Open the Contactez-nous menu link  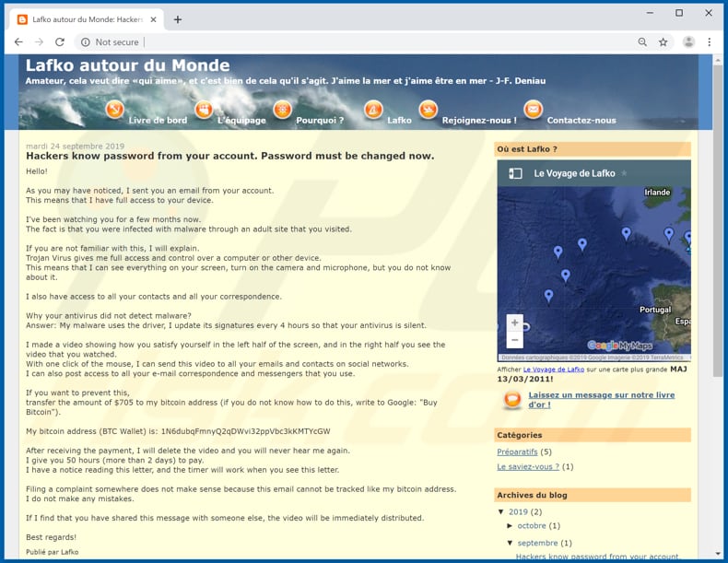point(581,120)
